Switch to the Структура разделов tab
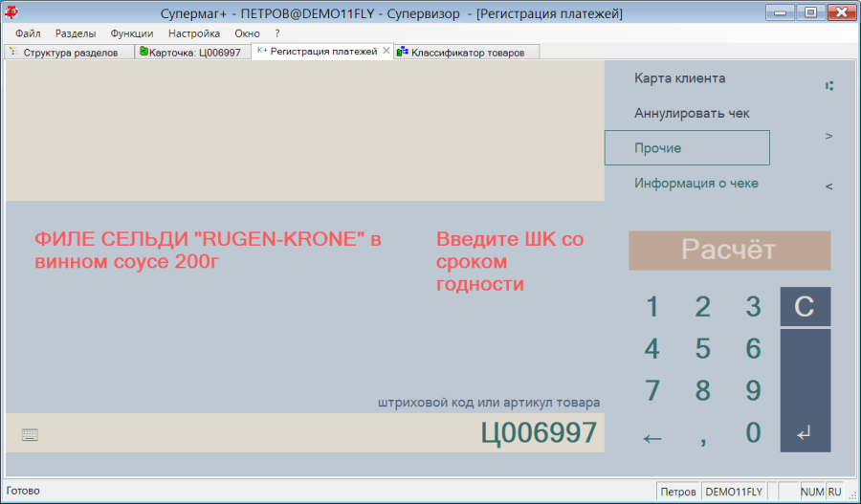The image size is (861, 504). pyautogui.click(x=69, y=53)
